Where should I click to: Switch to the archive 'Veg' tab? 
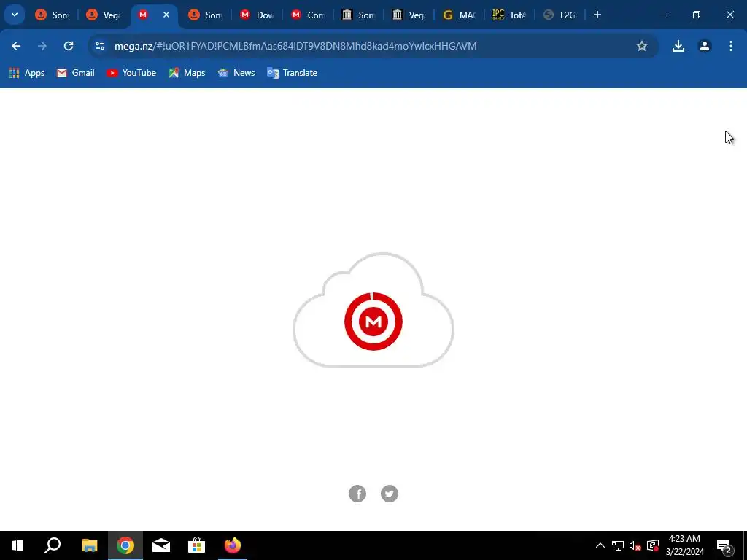tap(409, 15)
